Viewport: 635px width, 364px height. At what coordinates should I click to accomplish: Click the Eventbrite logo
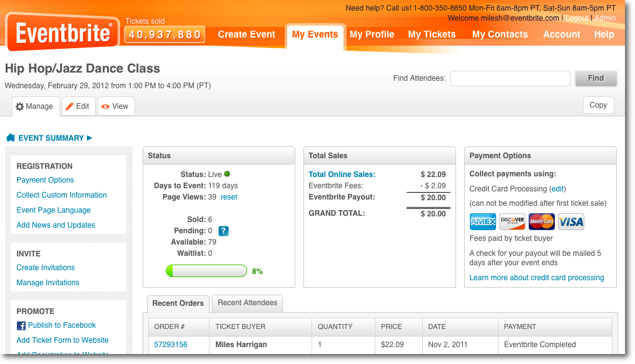point(63,33)
